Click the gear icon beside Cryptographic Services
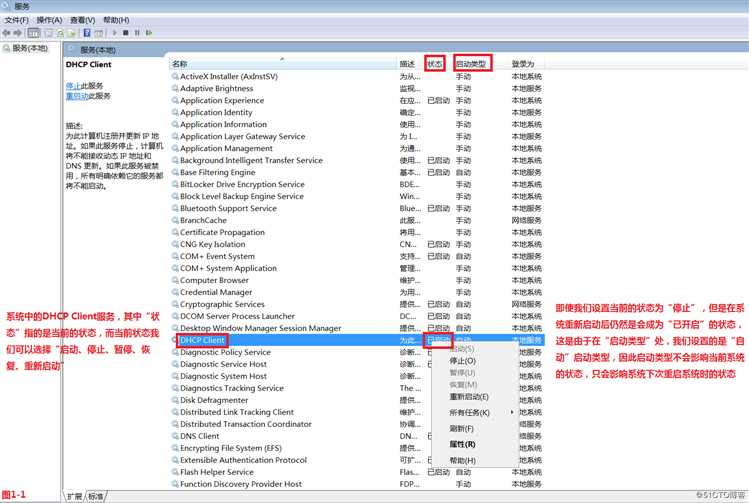Image resolution: width=749 pixels, height=503 pixels. pos(175,304)
